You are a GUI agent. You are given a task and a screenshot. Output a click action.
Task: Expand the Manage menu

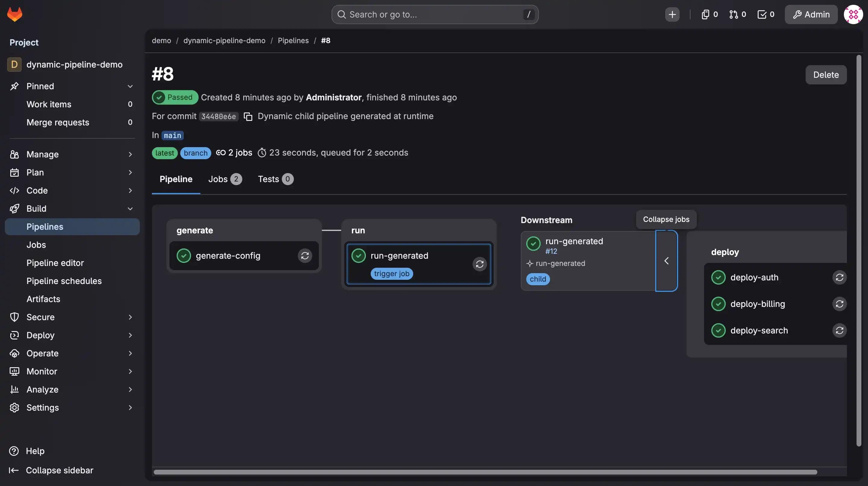(72, 154)
